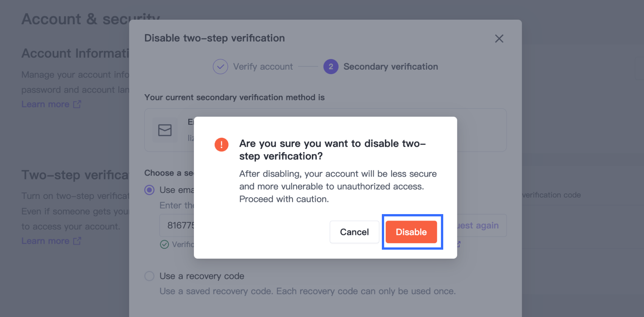644x317 pixels.
Task: Close the Disable two-step verification dialog
Action: 499,39
